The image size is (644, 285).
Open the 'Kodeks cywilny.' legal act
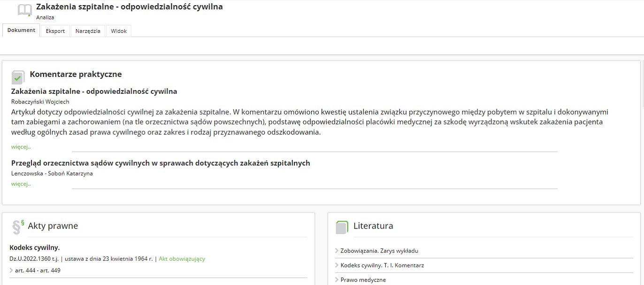[35, 247]
